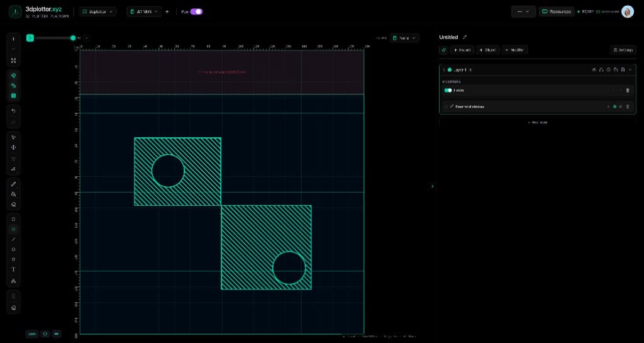
Task: Click the fit-to-screen icon
Action: 14,60
